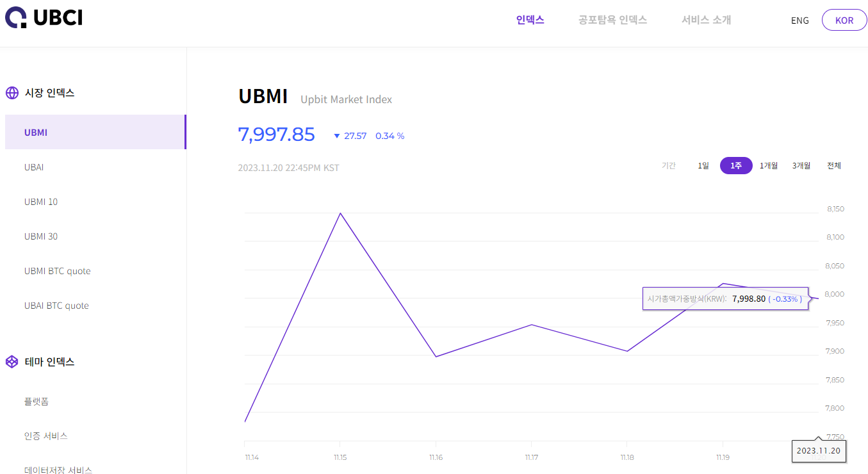The height and width of the screenshot is (474, 868).
Task: Click the globe icon beside 시장 인덱스
Action: pos(12,93)
